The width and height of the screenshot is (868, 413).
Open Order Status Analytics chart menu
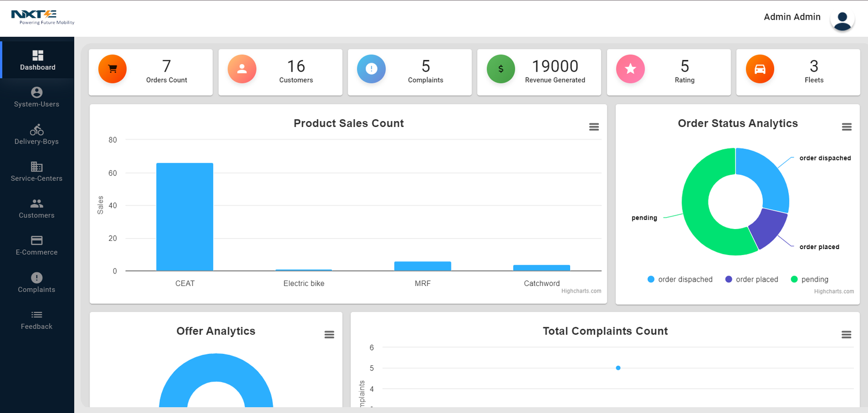(846, 127)
